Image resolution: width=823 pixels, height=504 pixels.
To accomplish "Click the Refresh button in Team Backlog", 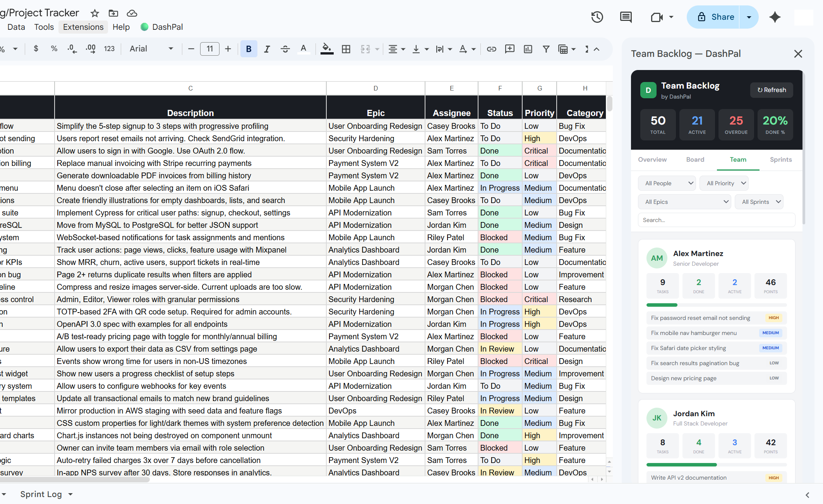I will click(x=771, y=90).
